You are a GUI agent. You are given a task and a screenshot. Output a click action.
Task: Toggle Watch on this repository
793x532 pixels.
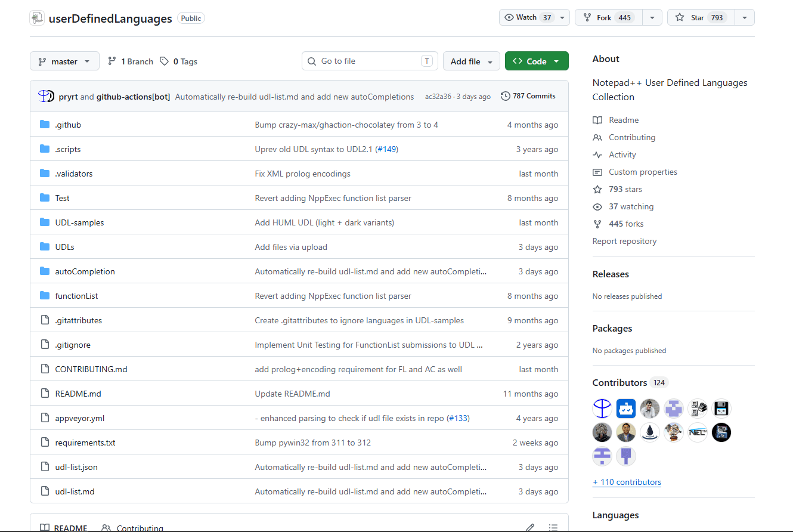(528, 18)
